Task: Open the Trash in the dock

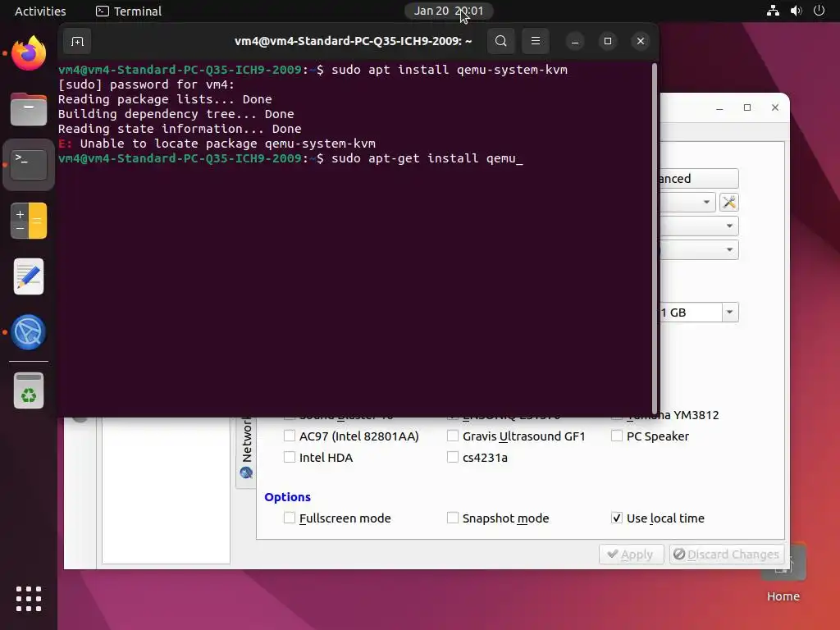Action: (29, 390)
